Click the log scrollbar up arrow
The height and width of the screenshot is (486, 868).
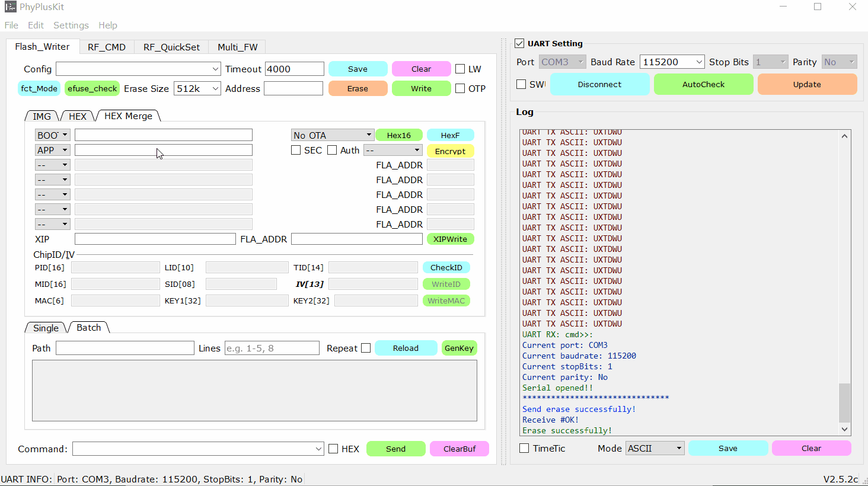tap(845, 136)
